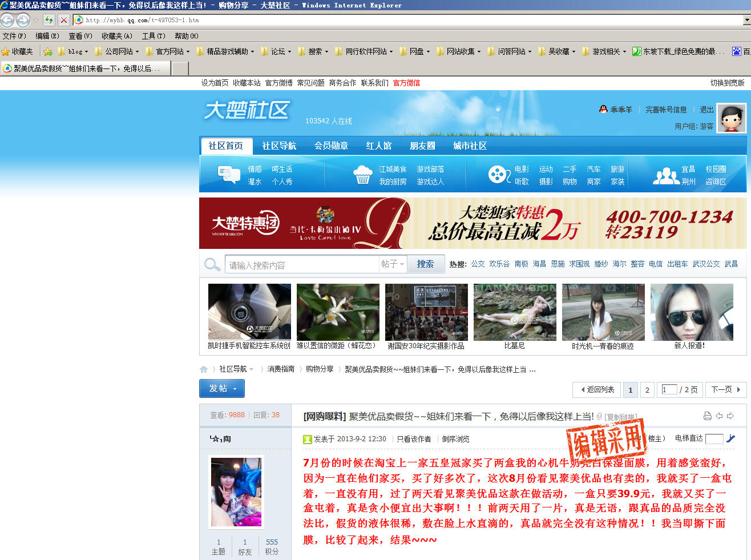Click the blue jump icon beside 电梯直达
The width and height of the screenshot is (751, 560).
[730, 438]
